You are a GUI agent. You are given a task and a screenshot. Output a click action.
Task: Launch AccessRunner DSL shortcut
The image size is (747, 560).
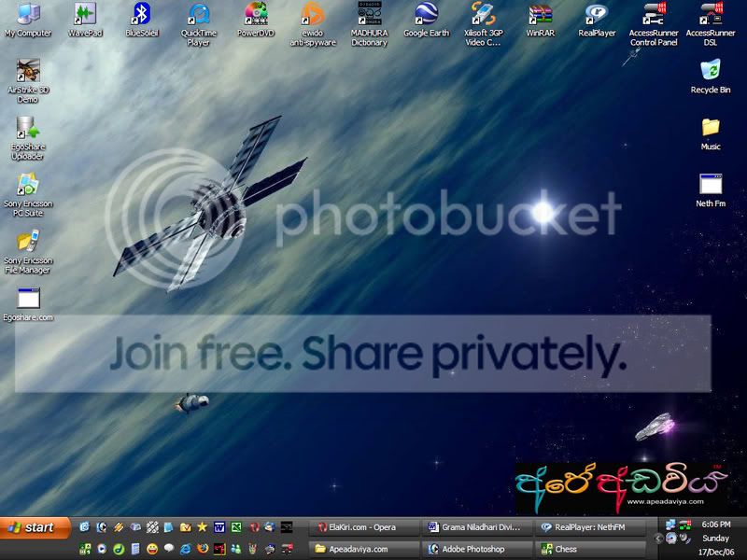[x=711, y=24]
